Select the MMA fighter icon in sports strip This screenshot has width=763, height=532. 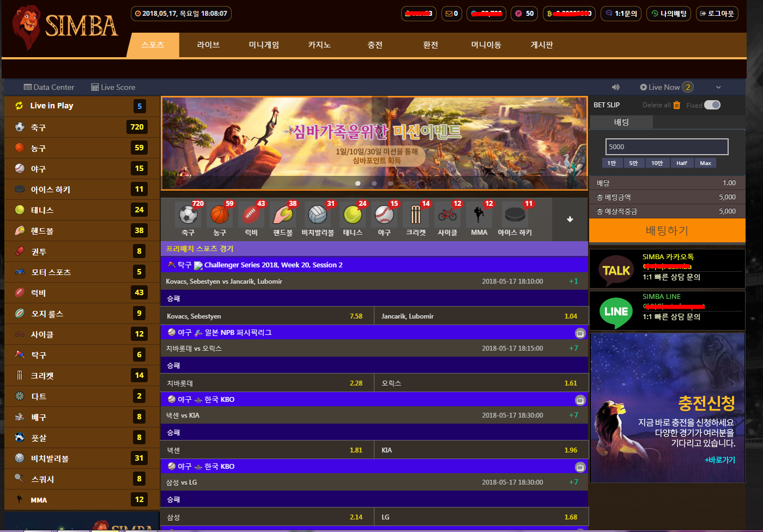[x=479, y=215]
